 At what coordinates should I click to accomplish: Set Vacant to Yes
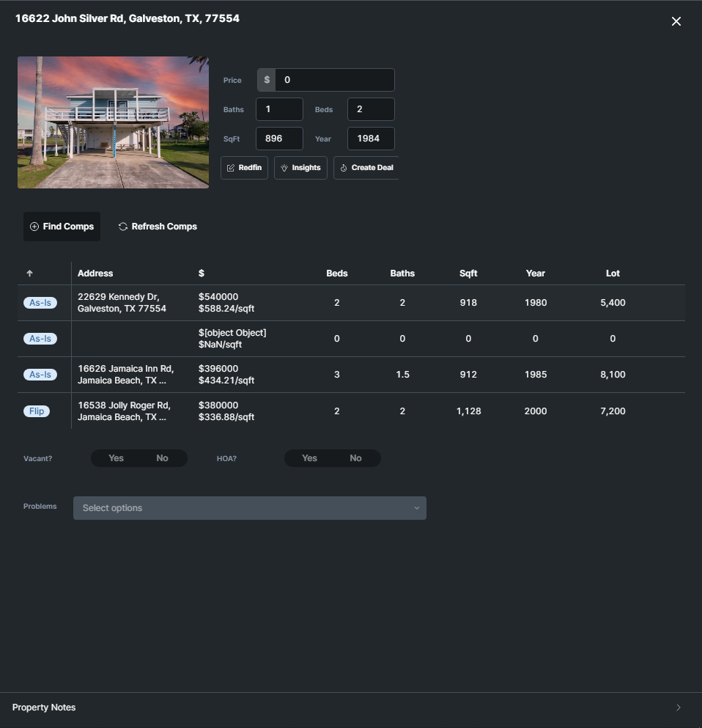click(x=116, y=458)
